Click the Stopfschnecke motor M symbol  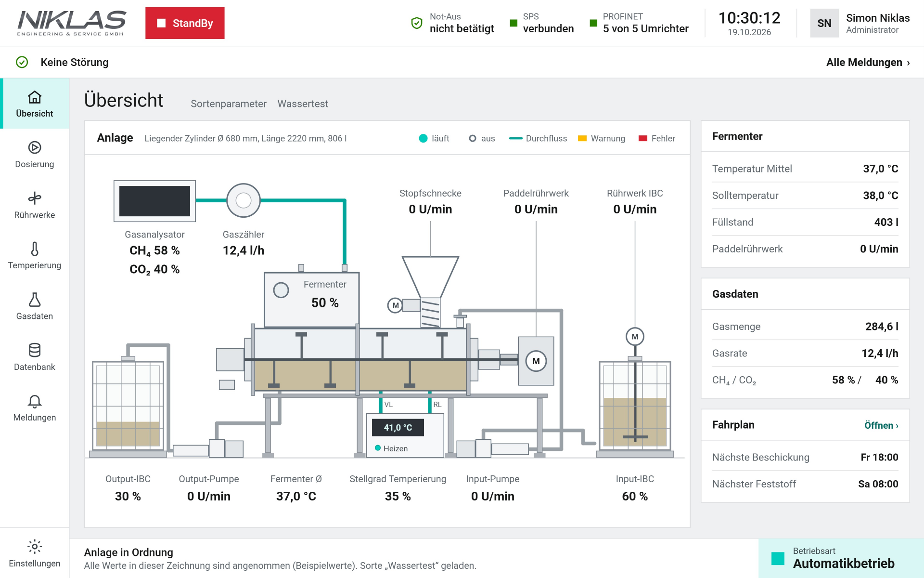pos(396,305)
